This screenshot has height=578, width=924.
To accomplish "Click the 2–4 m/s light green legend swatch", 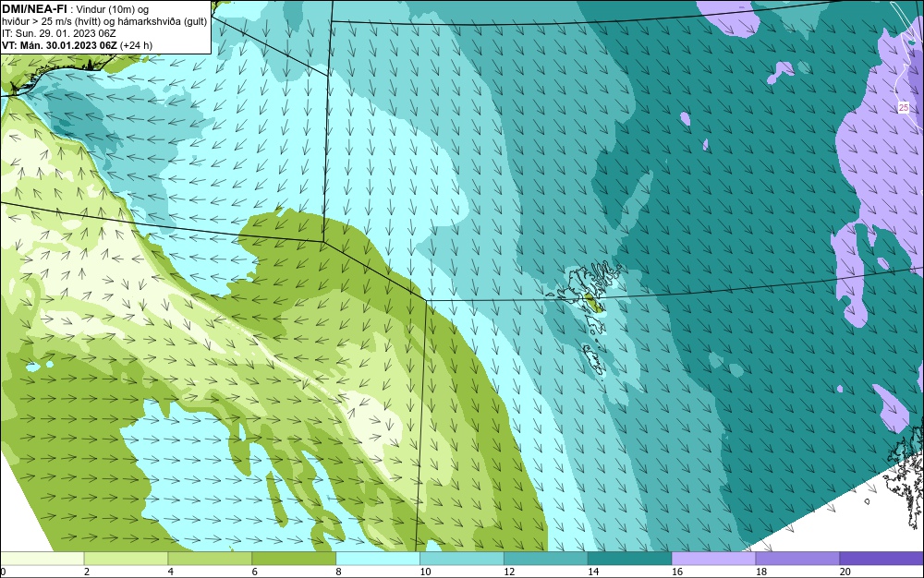I will (126, 559).
